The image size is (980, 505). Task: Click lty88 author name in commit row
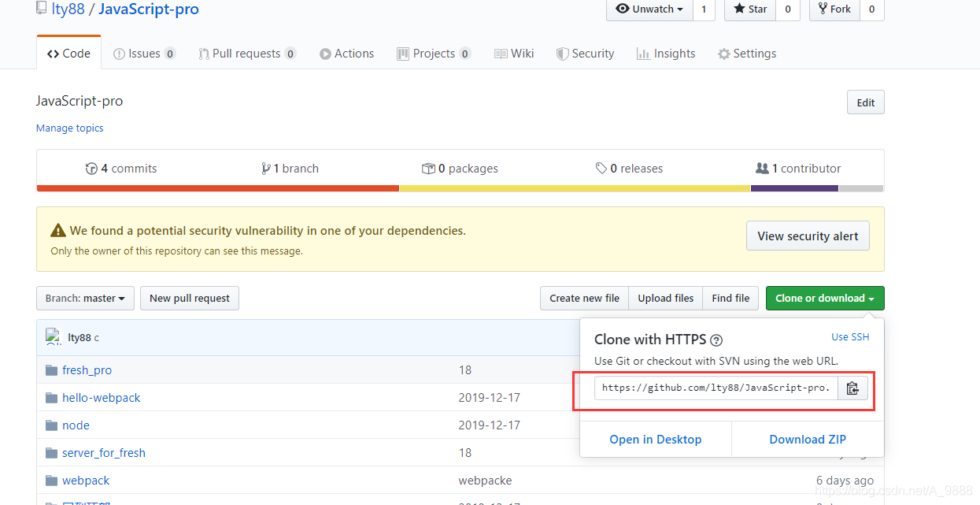pos(80,337)
